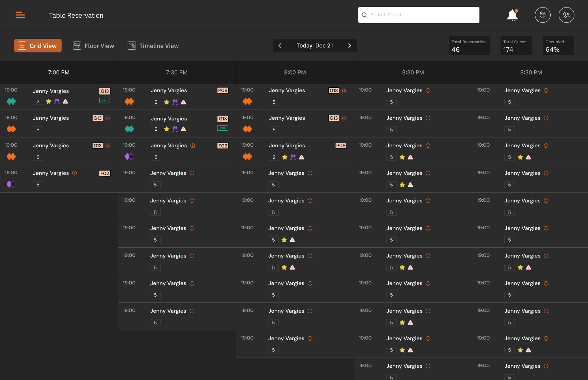This screenshot has height=380, width=588.
Task: Select the 7:00 PM column header
Action: tap(59, 72)
